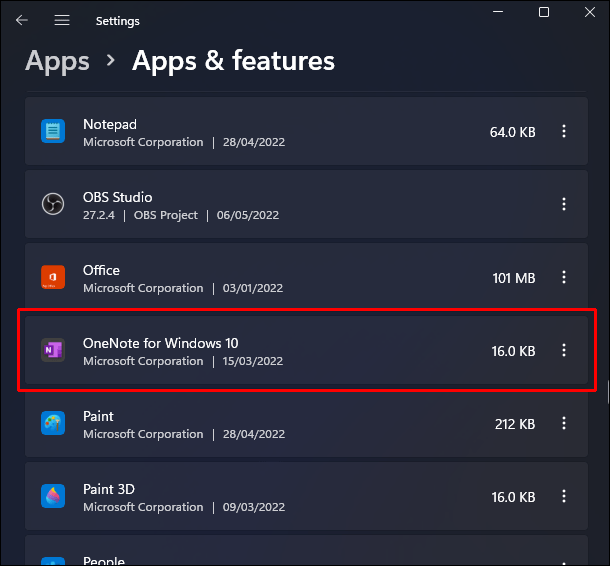The height and width of the screenshot is (566, 610).
Task: Click the vertical scrollbar thumb
Action: point(608,393)
